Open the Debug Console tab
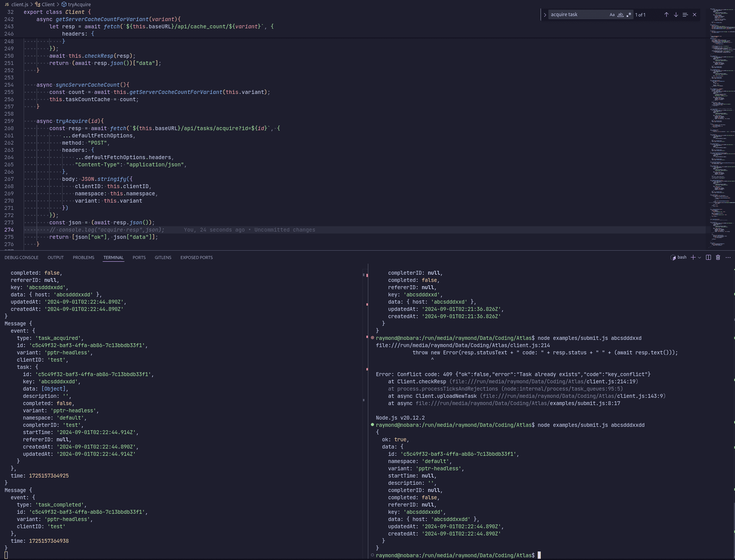Image resolution: width=735 pixels, height=560 pixels. [21, 258]
